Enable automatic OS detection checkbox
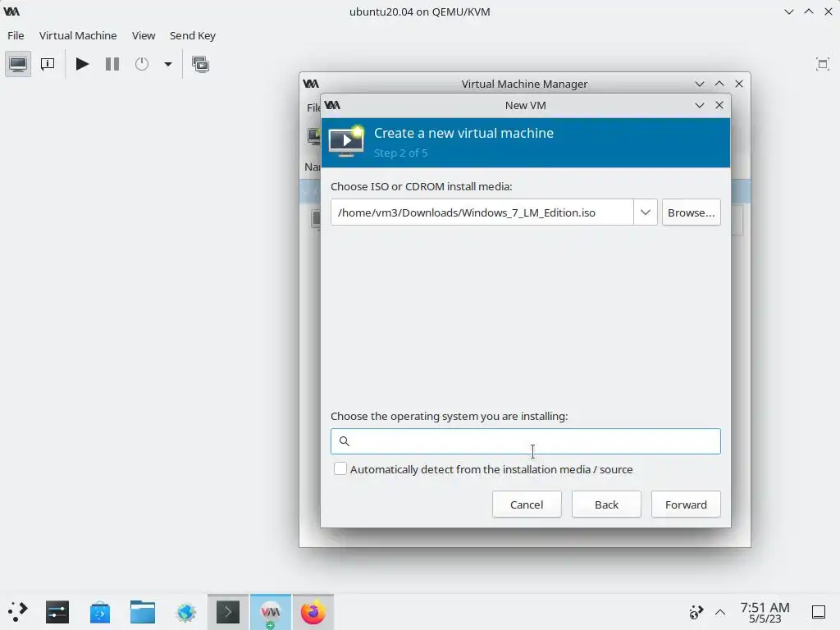 click(x=340, y=468)
